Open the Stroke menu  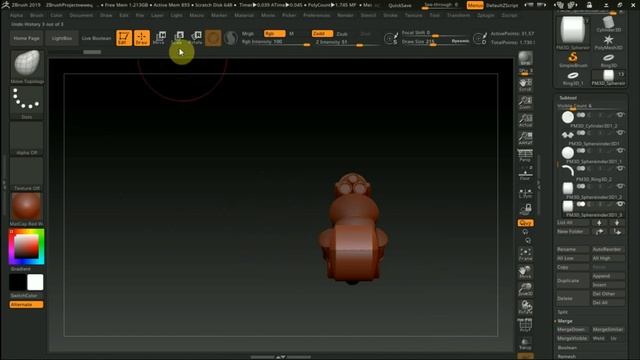(390, 15)
